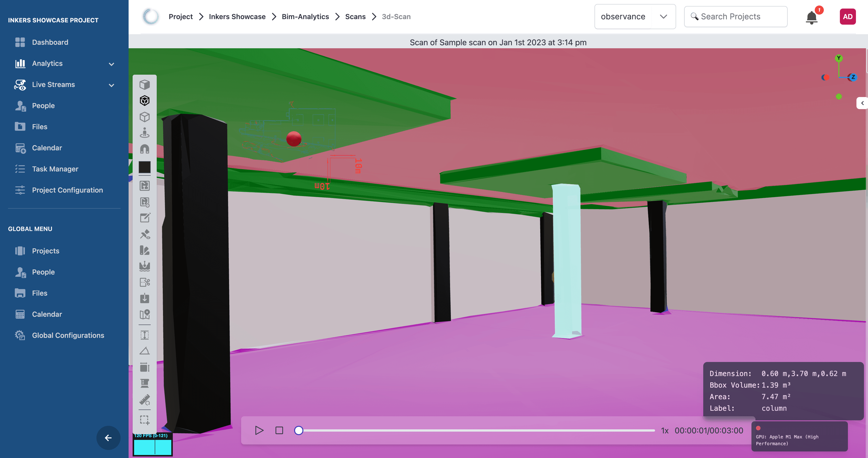Viewport: 868px width, 458px height.
Task: Click the scissors cut-section tool
Action: coord(145,282)
